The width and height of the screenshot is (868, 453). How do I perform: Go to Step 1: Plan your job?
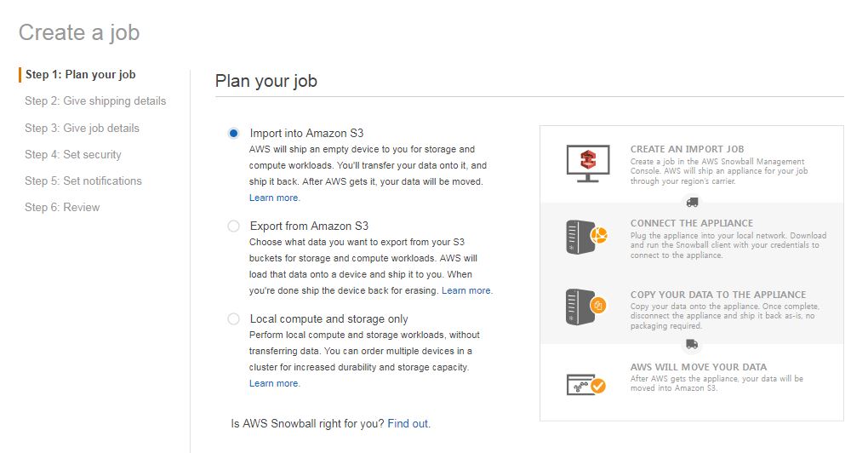[x=80, y=74]
